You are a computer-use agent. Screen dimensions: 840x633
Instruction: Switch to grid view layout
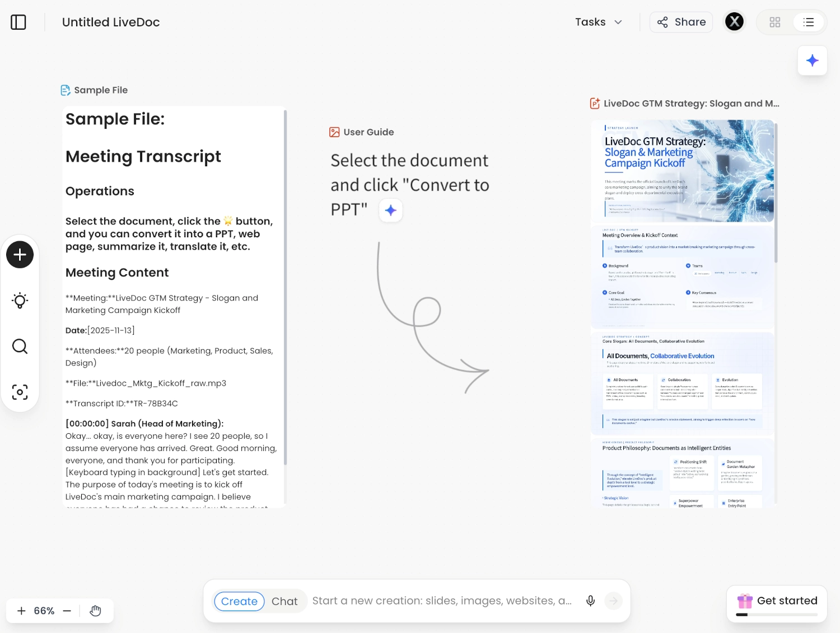tap(775, 22)
